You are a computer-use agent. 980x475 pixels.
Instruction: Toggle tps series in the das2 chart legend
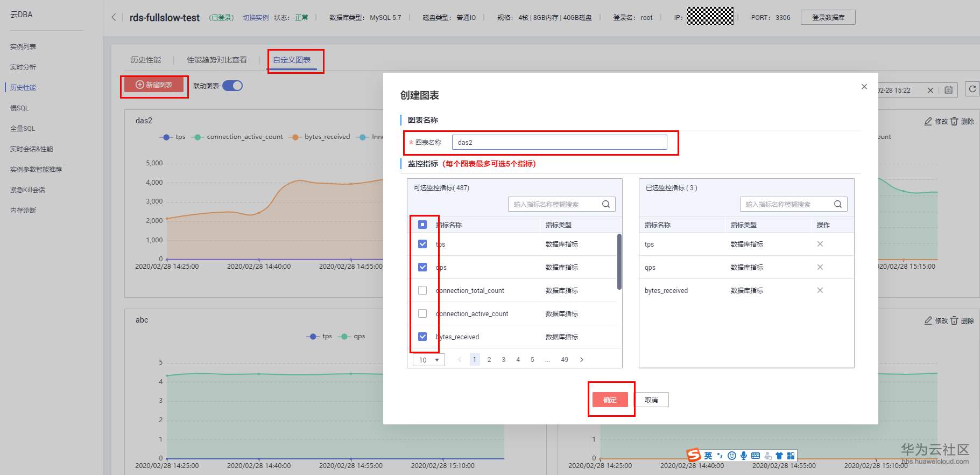click(172, 137)
